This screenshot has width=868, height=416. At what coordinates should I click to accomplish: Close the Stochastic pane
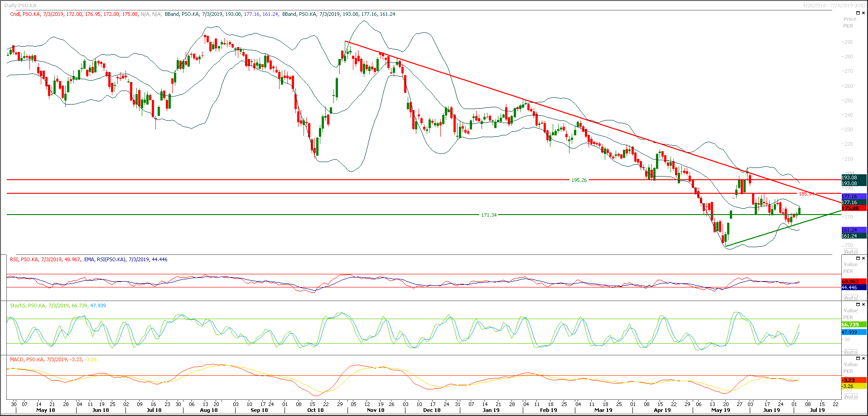863,305
